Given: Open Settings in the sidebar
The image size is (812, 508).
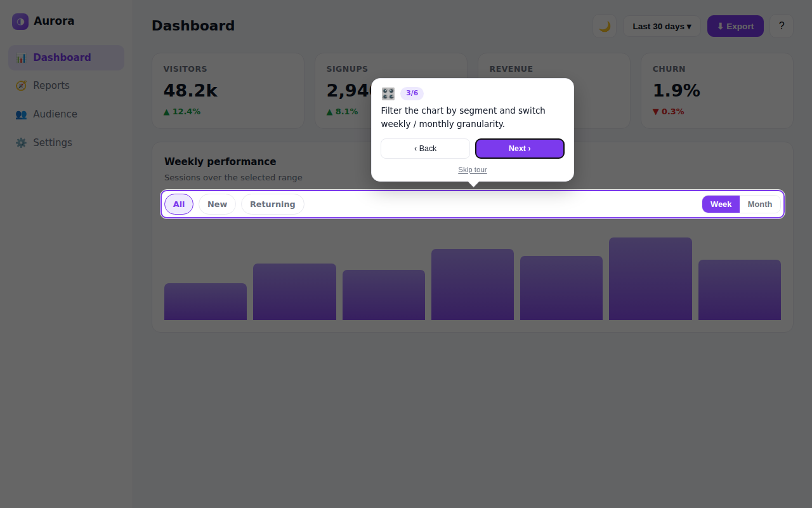Looking at the screenshot, I should coord(66,143).
